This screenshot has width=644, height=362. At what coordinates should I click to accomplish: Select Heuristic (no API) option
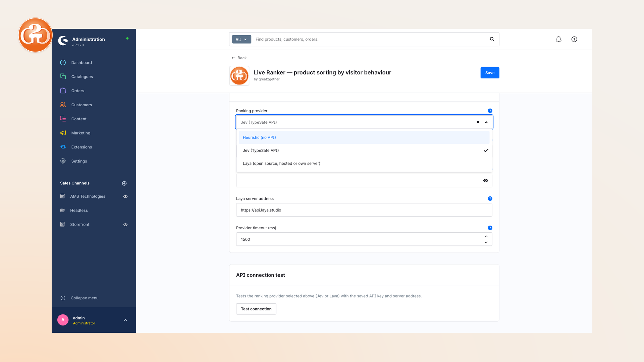tap(364, 138)
